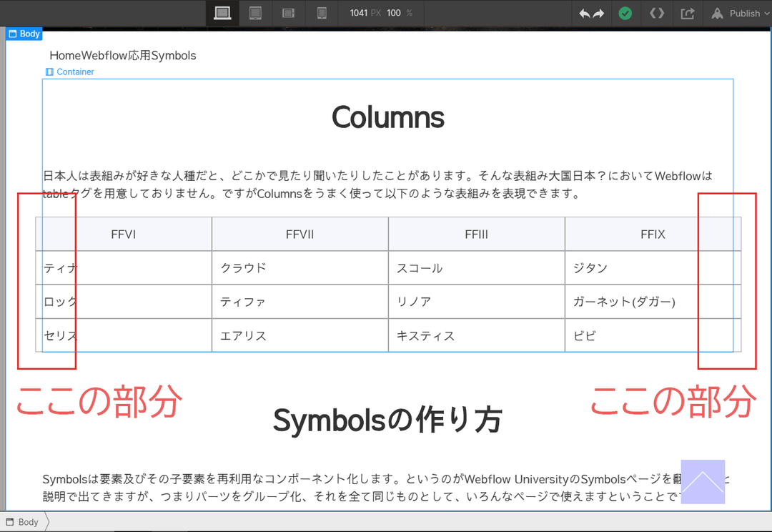Select the Columns heading text

[x=387, y=117]
